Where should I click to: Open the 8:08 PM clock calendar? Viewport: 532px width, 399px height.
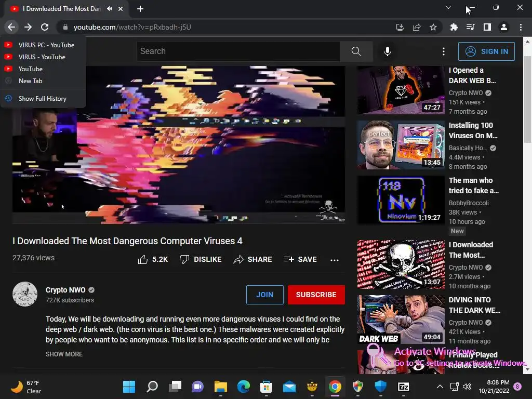pos(494,387)
